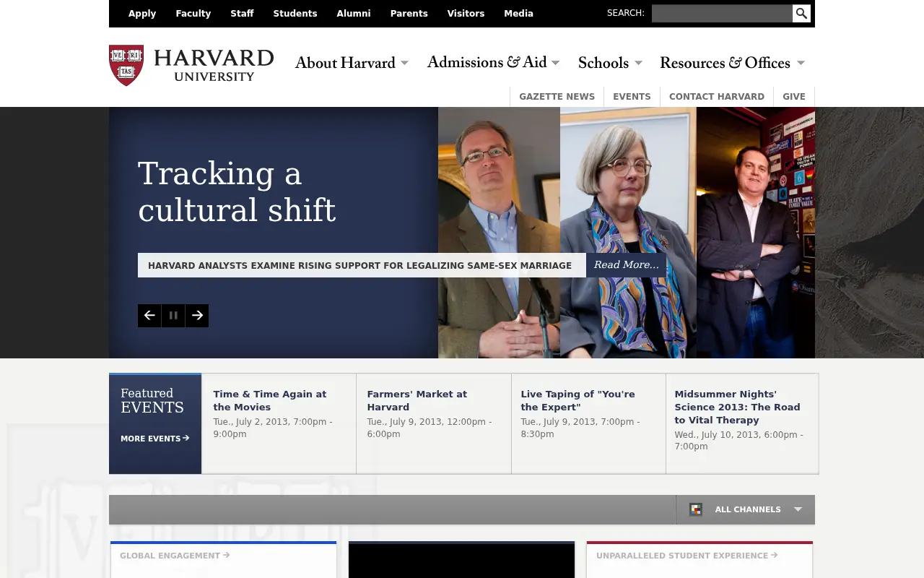This screenshot has height=578, width=924.
Task: Click More Events link
Action: (x=154, y=439)
